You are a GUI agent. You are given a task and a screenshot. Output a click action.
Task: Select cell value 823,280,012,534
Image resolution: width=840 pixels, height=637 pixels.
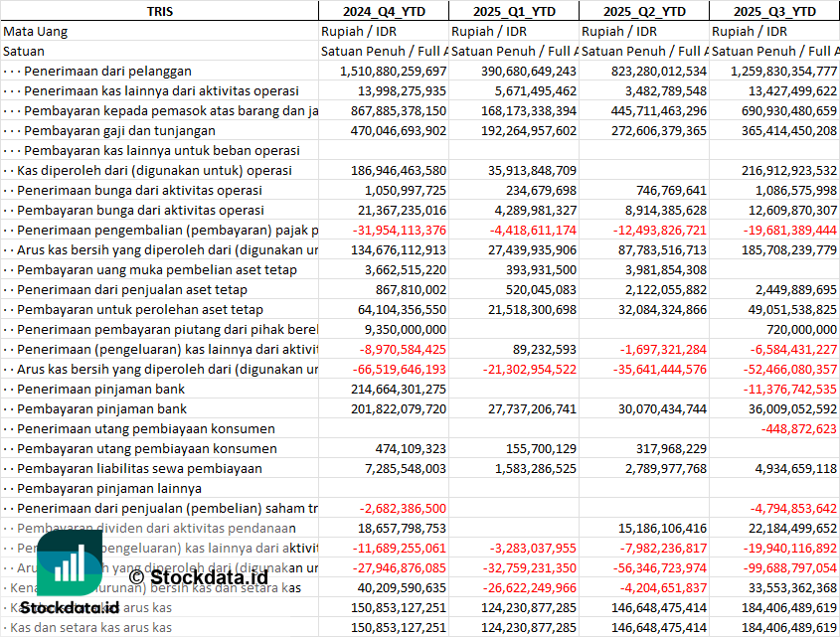click(659, 71)
